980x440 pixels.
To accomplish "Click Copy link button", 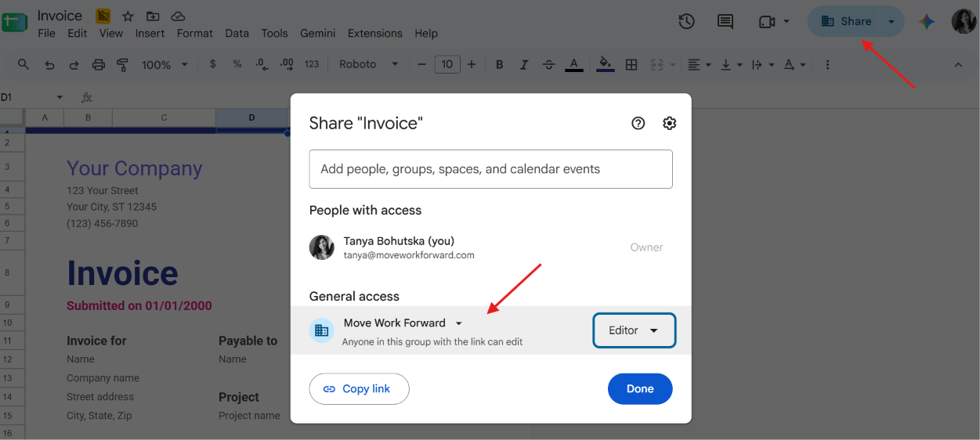I will pos(360,389).
